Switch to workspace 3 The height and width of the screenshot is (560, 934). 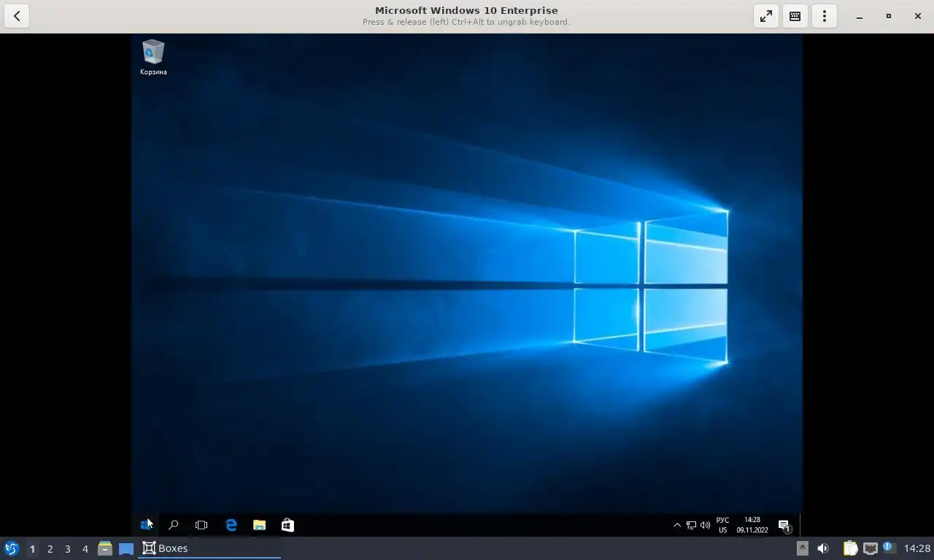[67, 548]
